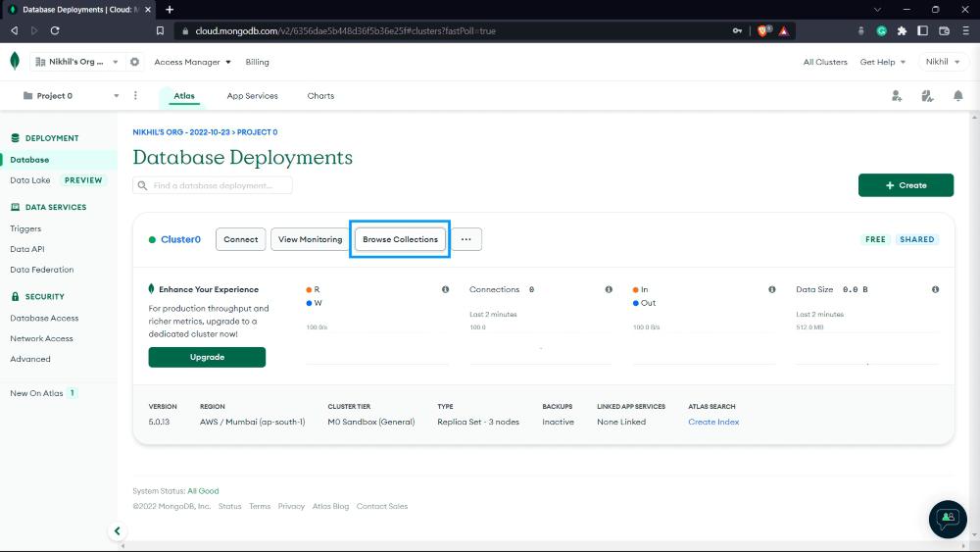Open Data Lake in the sidebar
This screenshot has width=980, height=552.
30,180
